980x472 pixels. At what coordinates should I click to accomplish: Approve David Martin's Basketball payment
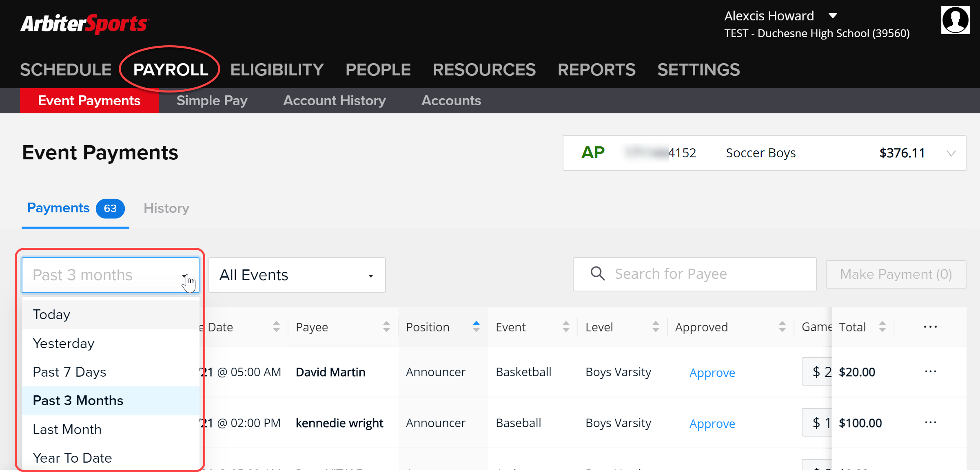coord(712,373)
